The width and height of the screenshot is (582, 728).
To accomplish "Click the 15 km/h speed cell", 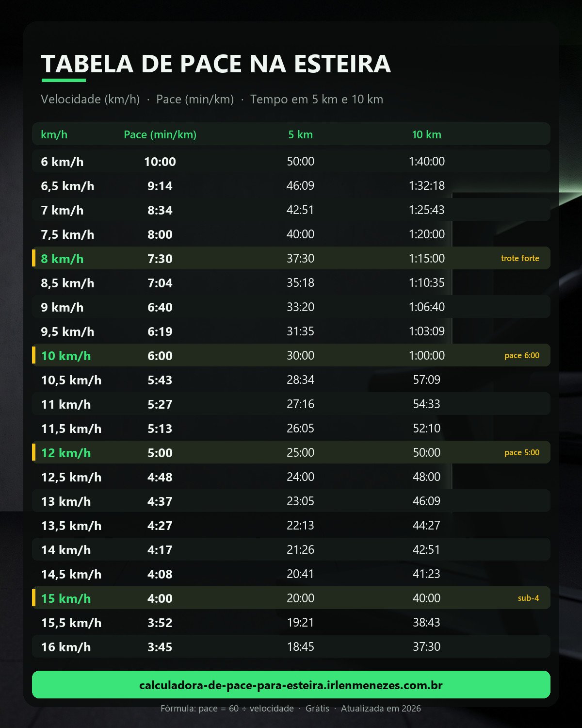I will point(66,598).
